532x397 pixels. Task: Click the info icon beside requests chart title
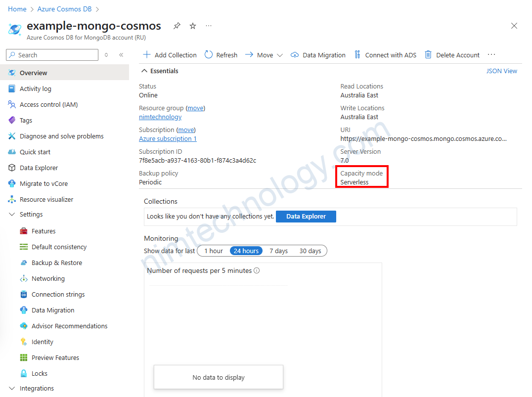coord(257,270)
